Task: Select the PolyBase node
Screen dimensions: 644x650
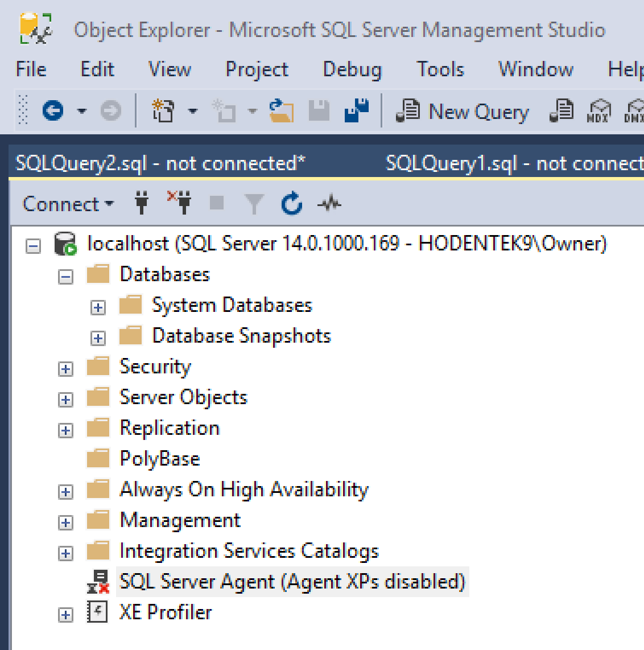Action: pos(159,458)
